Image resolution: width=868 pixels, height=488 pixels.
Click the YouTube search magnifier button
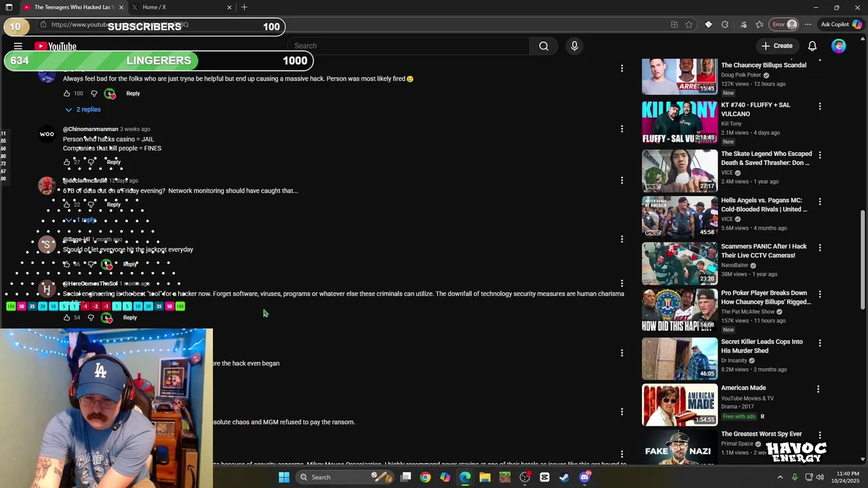click(x=544, y=46)
